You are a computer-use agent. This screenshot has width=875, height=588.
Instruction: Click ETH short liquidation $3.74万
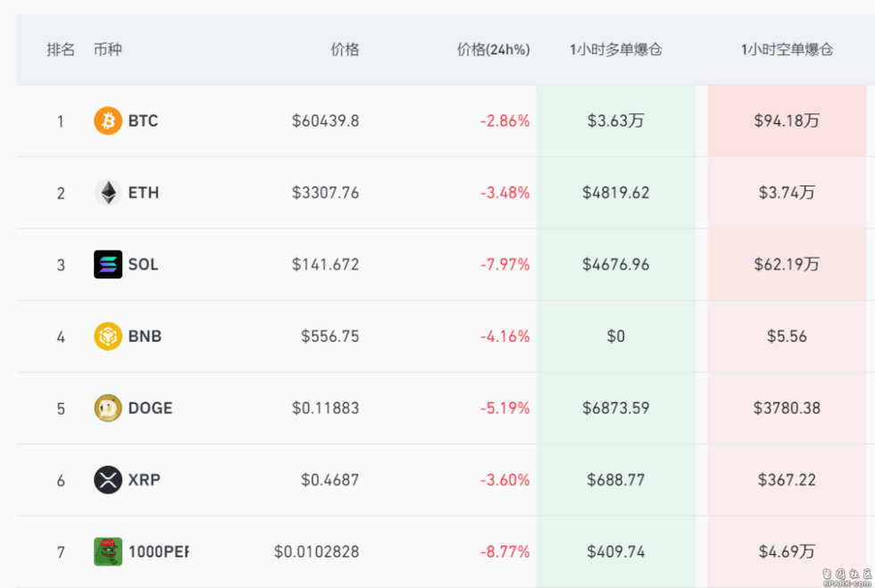point(787,193)
